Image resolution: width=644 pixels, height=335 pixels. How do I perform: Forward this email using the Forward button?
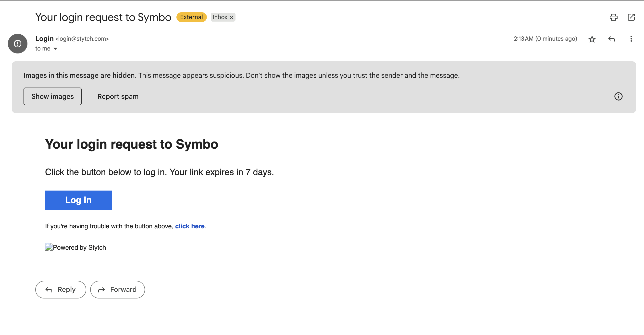tap(117, 289)
